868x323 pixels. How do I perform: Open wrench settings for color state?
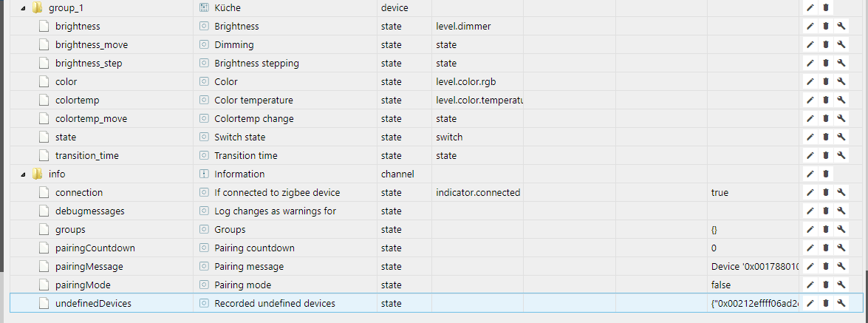(x=841, y=81)
